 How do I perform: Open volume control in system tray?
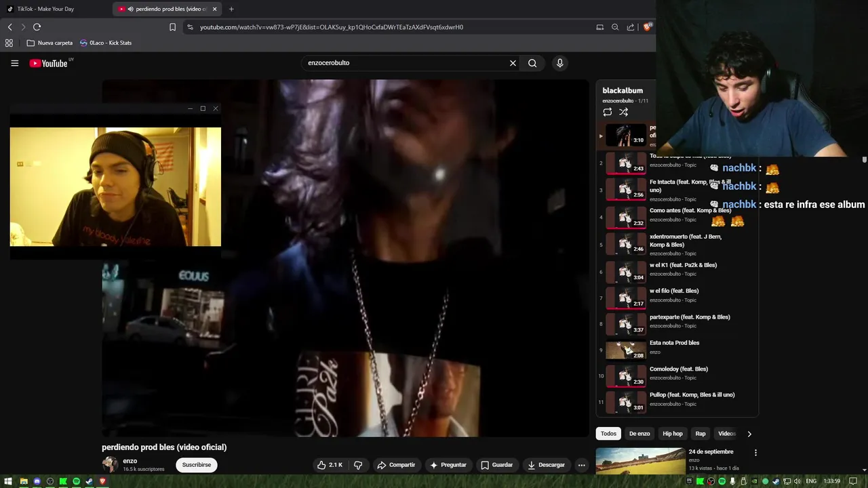[797, 481]
